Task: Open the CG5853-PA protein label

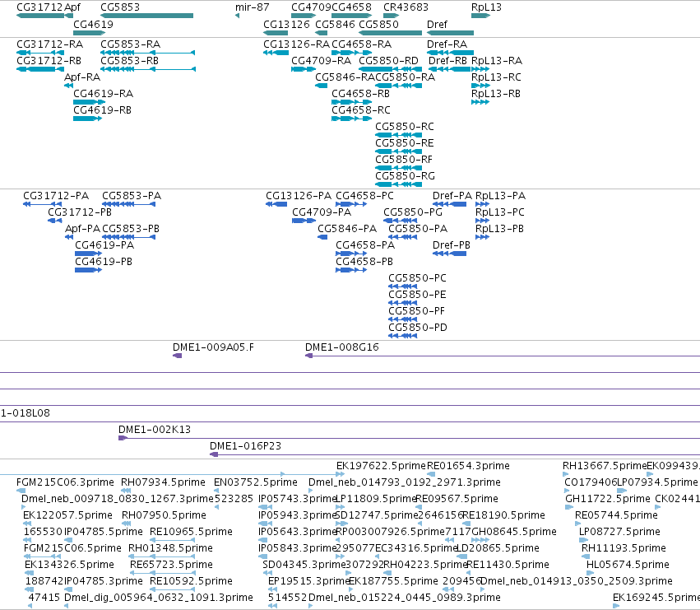Action: coord(132,196)
